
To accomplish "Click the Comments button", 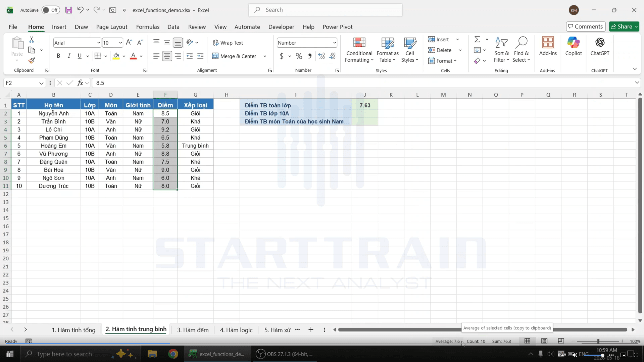I will (x=586, y=27).
